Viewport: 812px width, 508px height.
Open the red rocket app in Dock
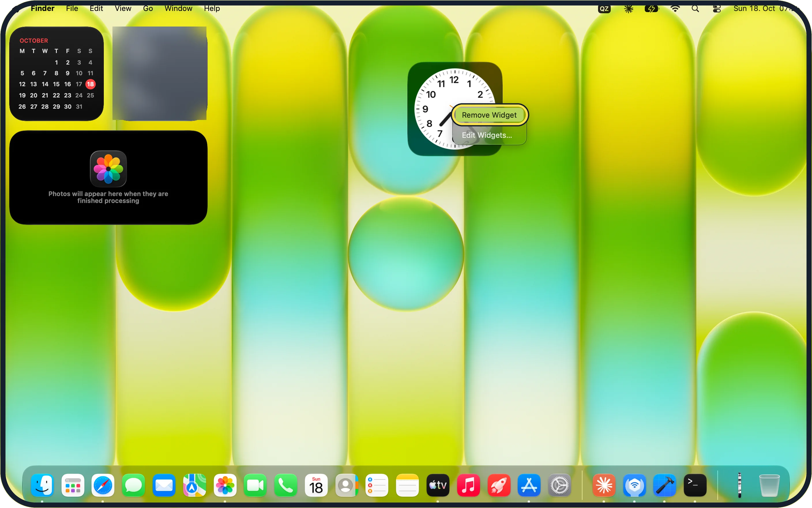coord(499,485)
